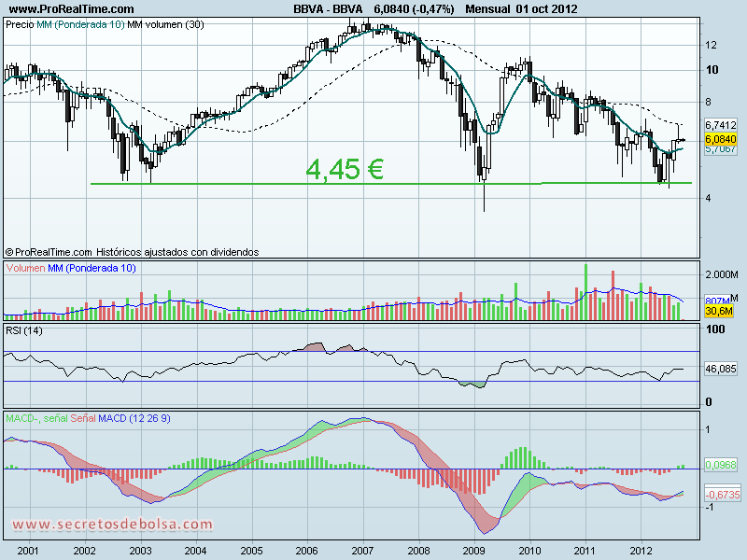Click the green '4,45 €' support annotation

coord(345,169)
